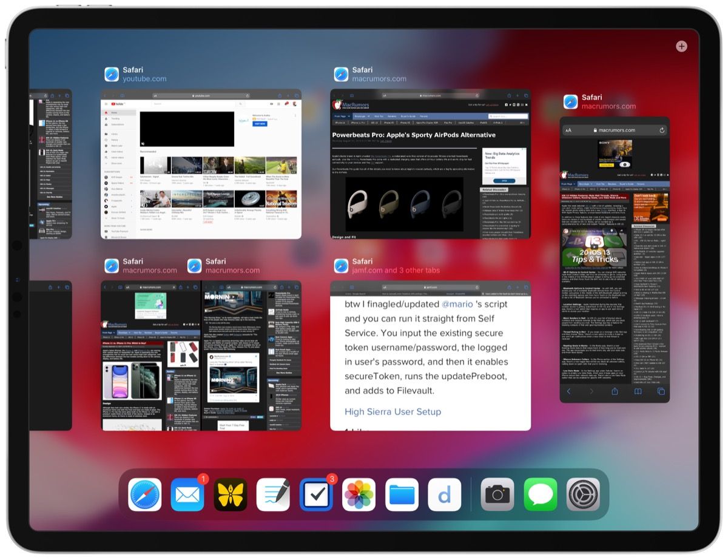The width and height of the screenshot is (728, 560).
Task: Open the Photos app from the dock
Action: coord(359,494)
